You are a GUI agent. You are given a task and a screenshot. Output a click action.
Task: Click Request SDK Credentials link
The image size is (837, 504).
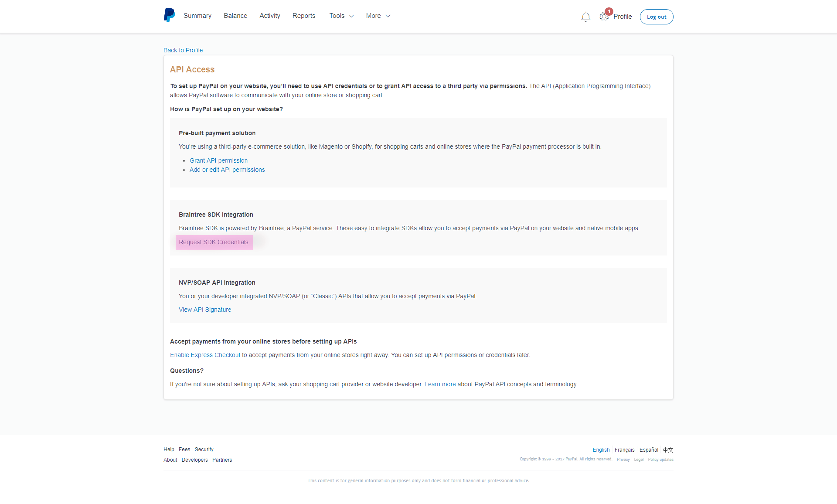pyautogui.click(x=214, y=242)
